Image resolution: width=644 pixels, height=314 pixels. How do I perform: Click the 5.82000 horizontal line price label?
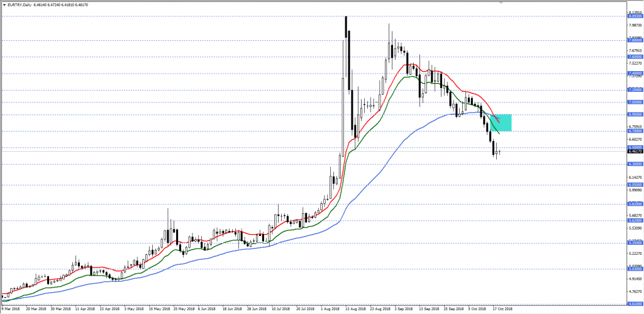click(635, 203)
